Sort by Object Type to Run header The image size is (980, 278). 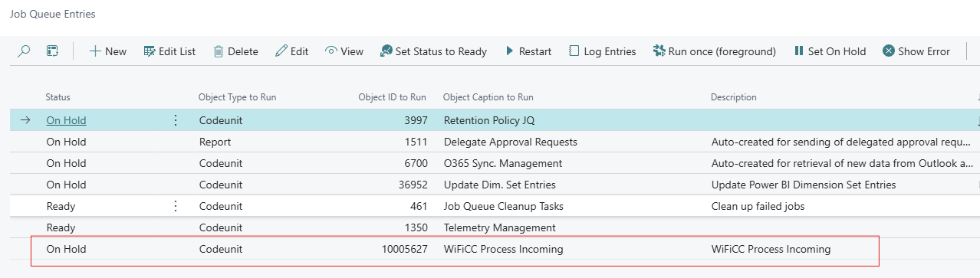pyautogui.click(x=237, y=97)
